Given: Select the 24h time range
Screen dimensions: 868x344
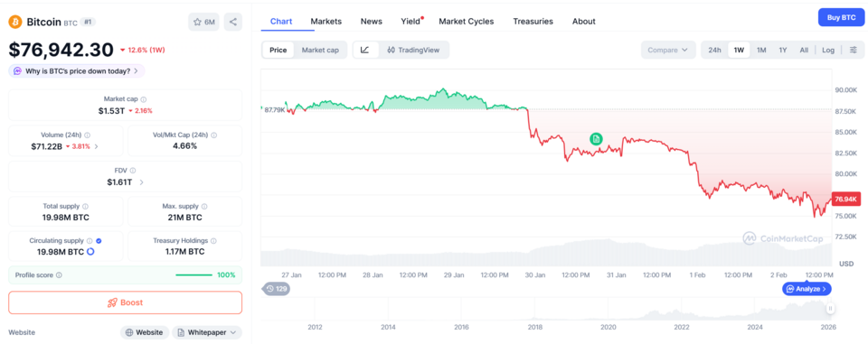Looking at the screenshot, I should 714,50.
